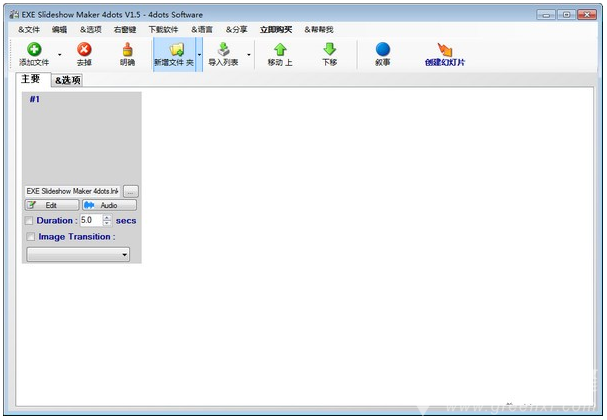607x420 pixels.
Task: Expand the Import List dropdown arrow
Action: click(249, 55)
